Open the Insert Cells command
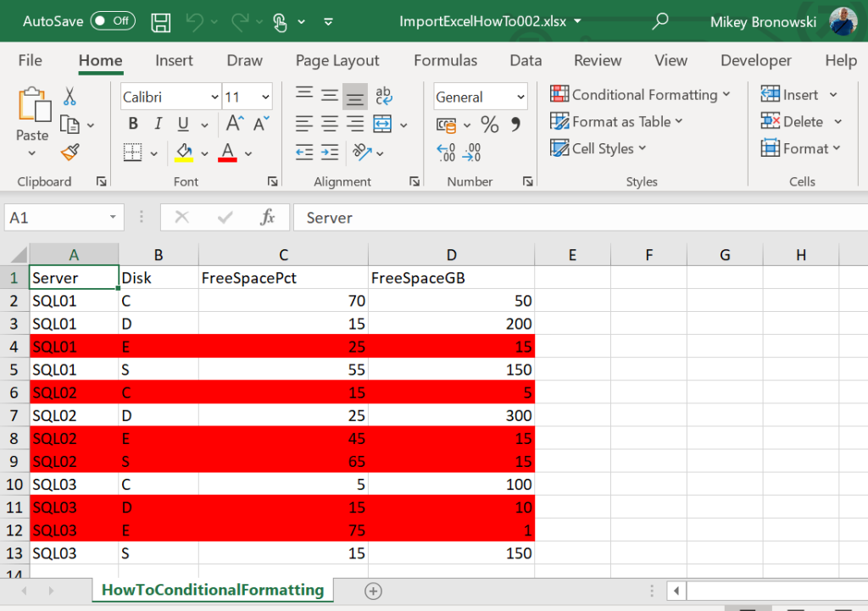This screenshot has width=868, height=611. pyautogui.click(x=795, y=94)
